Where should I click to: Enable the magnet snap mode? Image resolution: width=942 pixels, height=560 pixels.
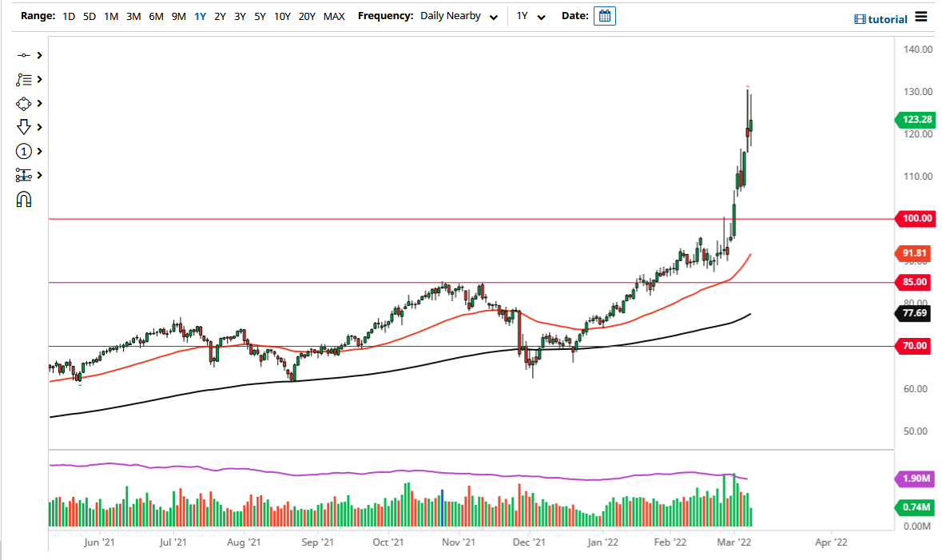[x=24, y=199]
